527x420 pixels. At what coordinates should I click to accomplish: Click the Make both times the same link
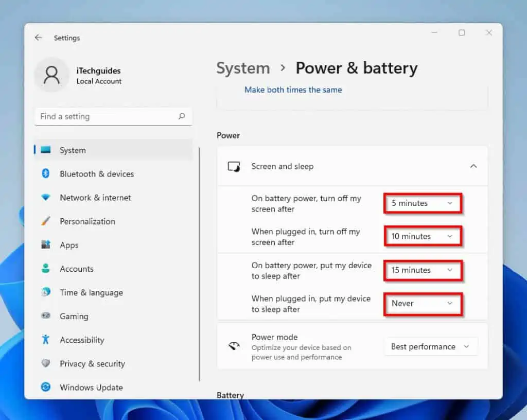[292, 90]
